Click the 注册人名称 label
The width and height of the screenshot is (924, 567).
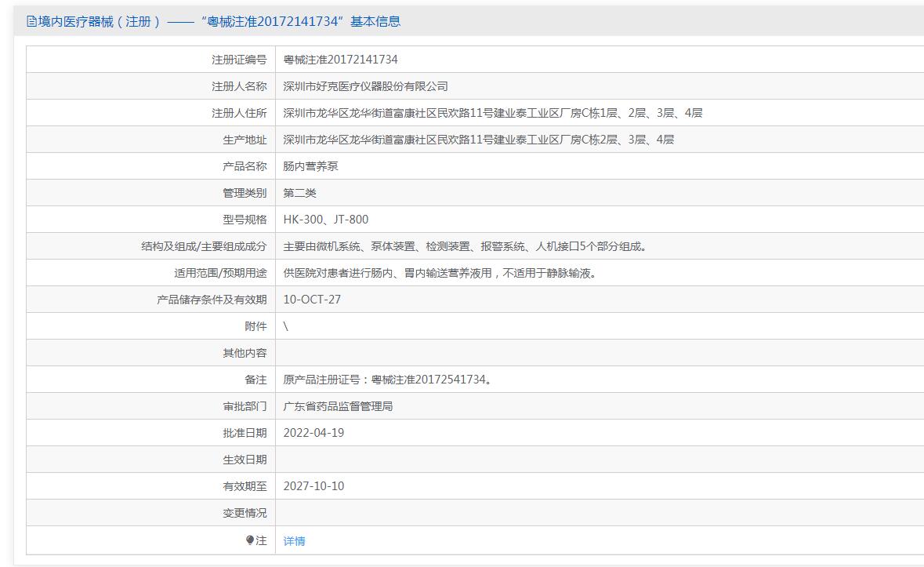[239, 86]
